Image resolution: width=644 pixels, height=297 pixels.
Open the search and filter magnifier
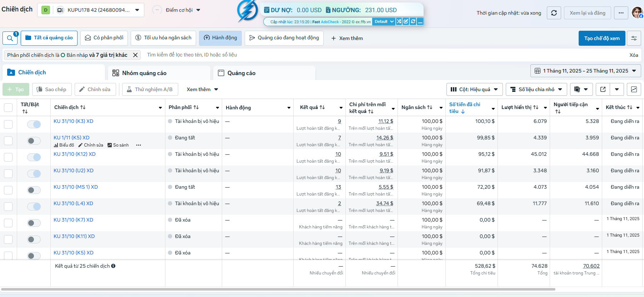[x=10, y=38]
